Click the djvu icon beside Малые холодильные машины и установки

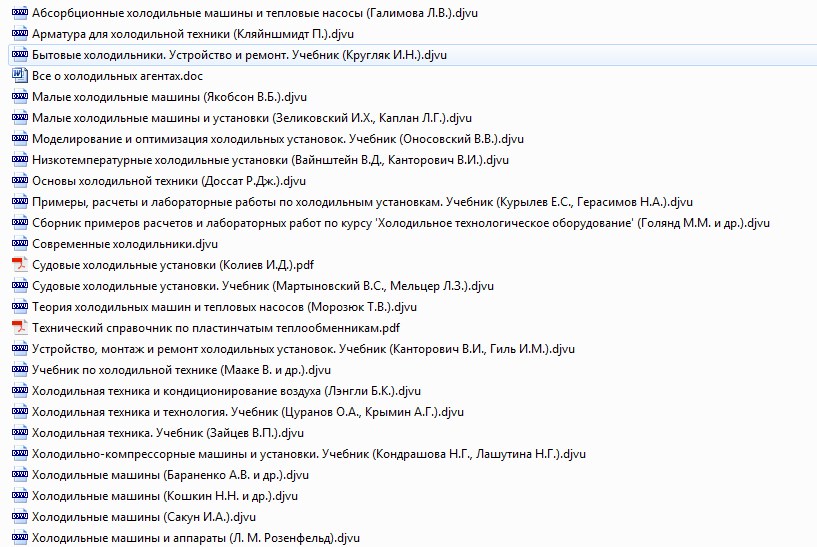20,118
